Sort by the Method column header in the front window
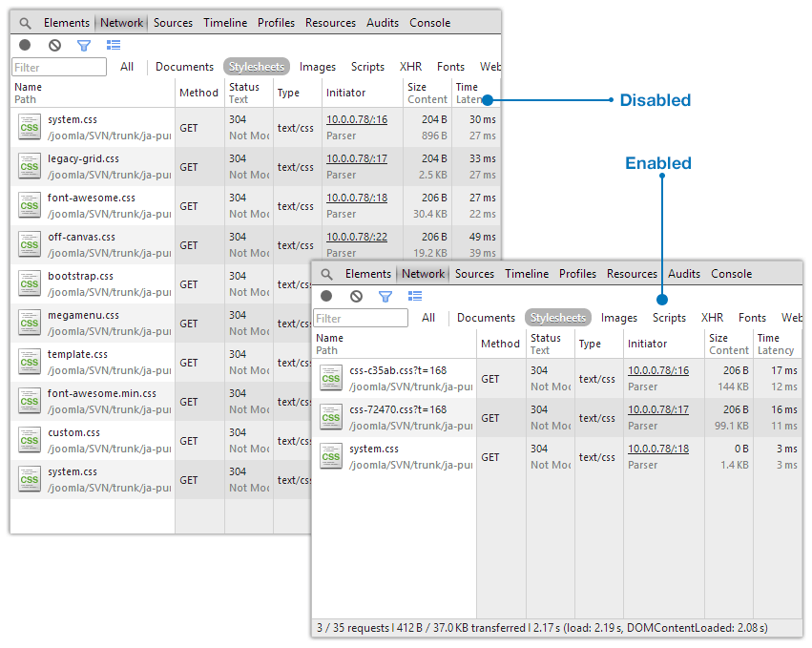Viewport: 812px width, 648px height. [500, 344]
